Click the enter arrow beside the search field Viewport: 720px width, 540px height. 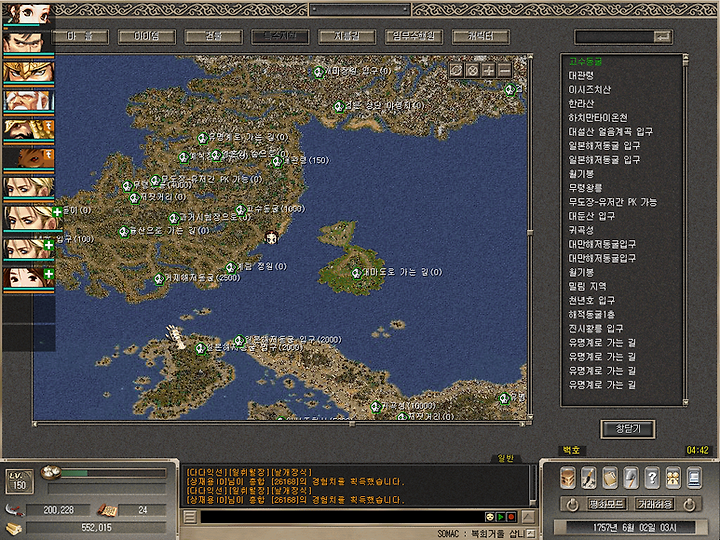click(x=663, y=37)
